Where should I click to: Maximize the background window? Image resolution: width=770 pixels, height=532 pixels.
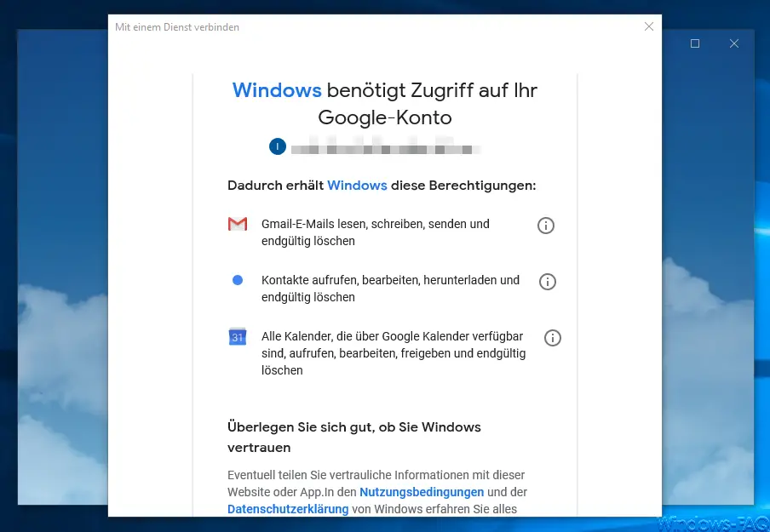[x=695, y=43]
